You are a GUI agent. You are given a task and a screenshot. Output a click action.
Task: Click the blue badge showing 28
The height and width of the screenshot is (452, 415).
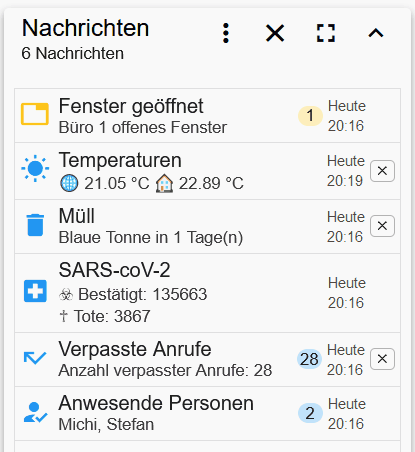pyautogui.click(x=309, y=359)
